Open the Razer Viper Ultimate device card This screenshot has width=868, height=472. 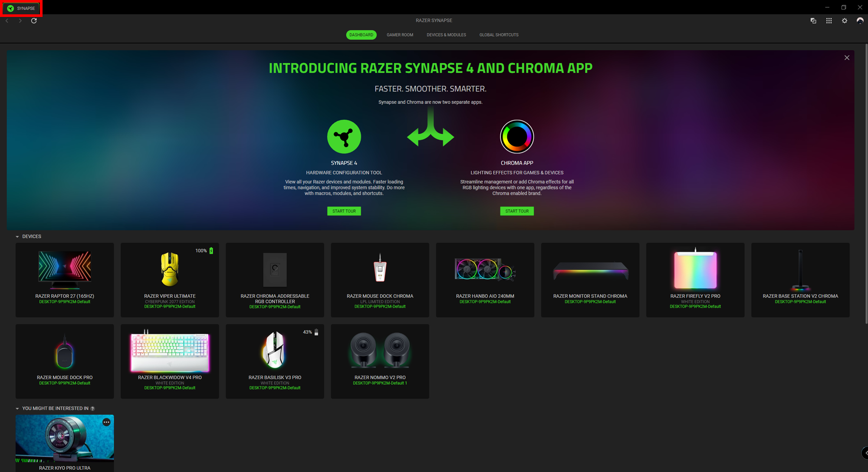[170, 280]
